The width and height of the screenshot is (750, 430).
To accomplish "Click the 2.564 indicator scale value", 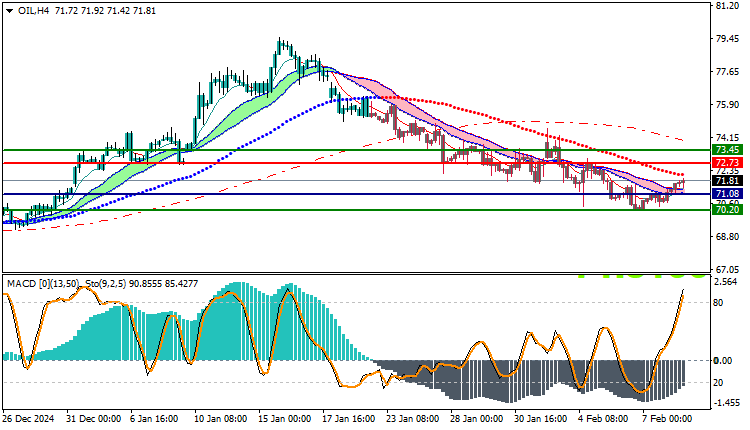I will pos(726,282).
